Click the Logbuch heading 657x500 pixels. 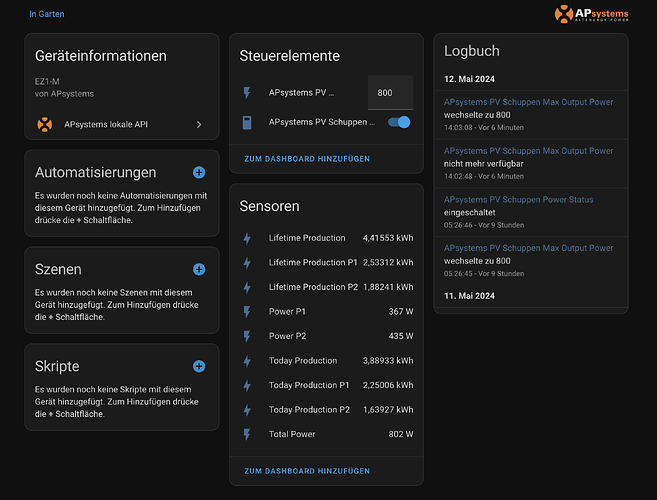click(x=472, y=51)
